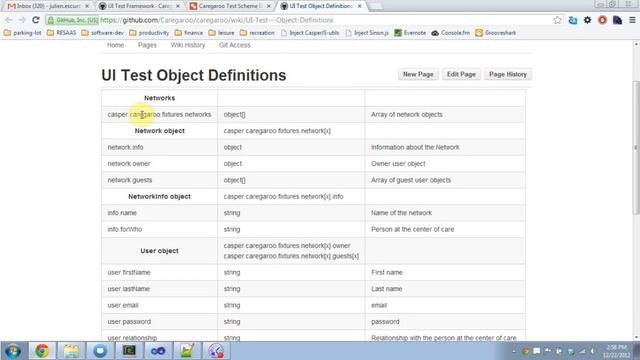Click the page vertical scrollbar thumb
640x360 pixels.
pos(636,147)
